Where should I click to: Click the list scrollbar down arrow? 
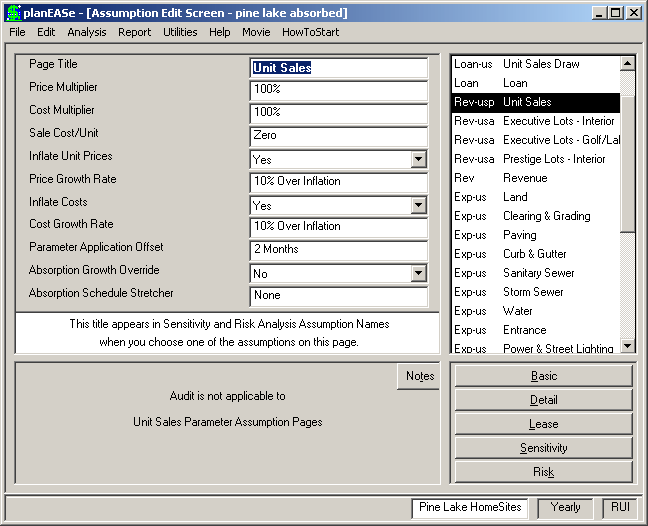tap(627, 346)
